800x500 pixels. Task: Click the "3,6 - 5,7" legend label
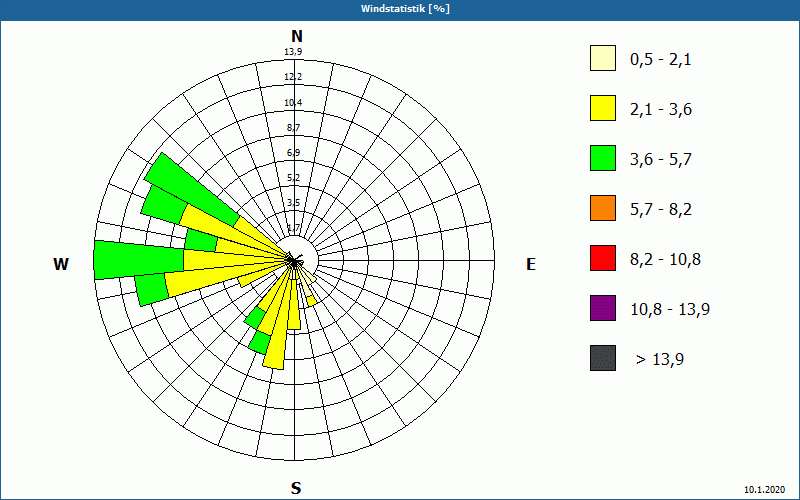(x=661, y=160)
